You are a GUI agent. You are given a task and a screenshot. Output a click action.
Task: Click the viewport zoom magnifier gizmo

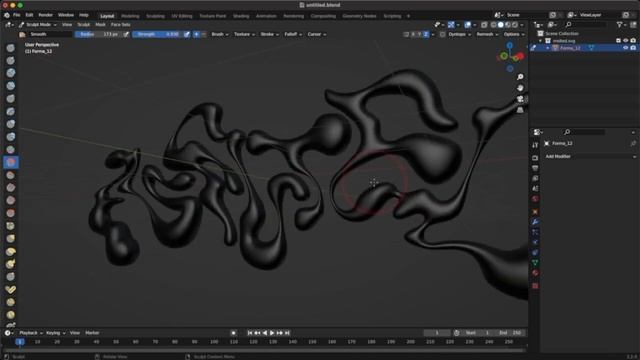click(x=520, y=77)
